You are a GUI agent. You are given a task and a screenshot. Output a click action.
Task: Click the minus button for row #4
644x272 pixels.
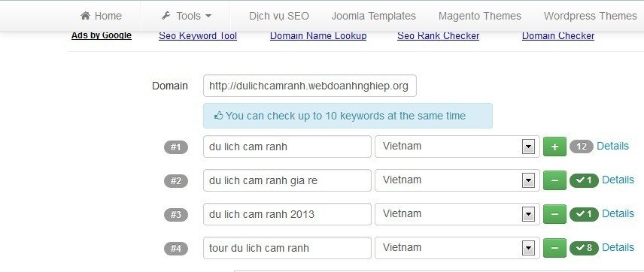pos(554,248)
